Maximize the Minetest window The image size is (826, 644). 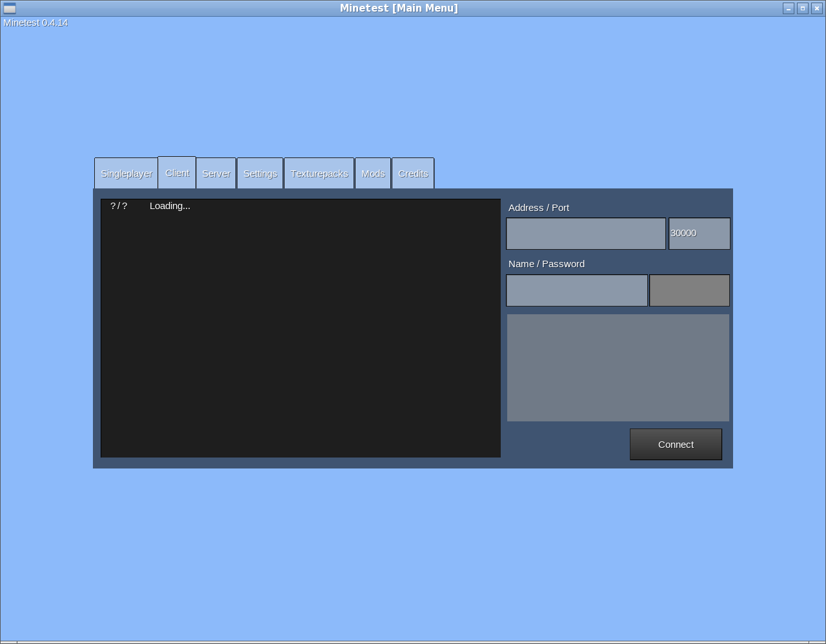[x=803, y=8]
